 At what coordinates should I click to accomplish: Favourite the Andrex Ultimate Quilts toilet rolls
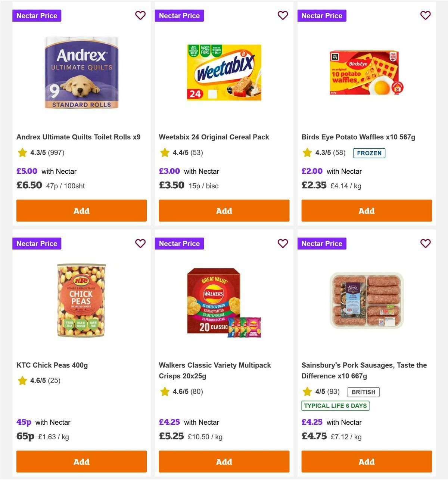point(140,15)
